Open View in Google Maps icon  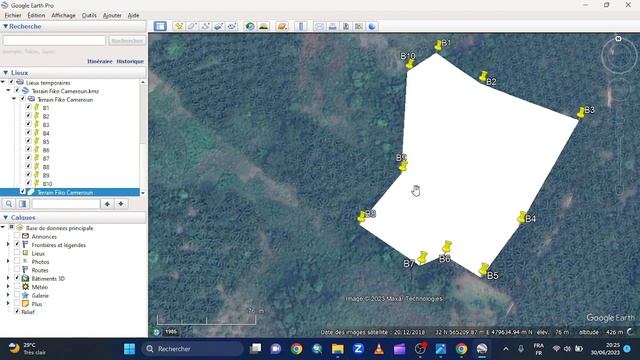(359, 26)
